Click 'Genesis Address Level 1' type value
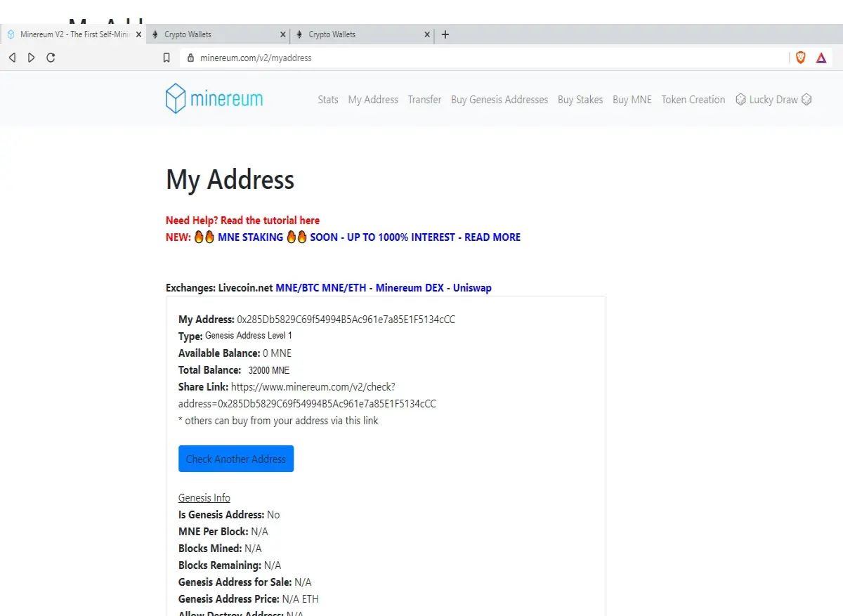Screen dimensions: 843x616 tap(249, 336)
